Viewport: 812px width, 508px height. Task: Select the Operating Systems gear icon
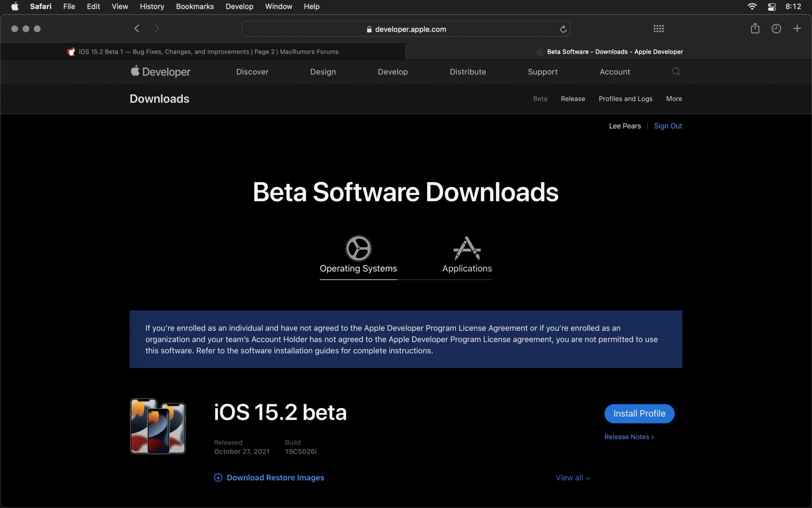(358, 248)
